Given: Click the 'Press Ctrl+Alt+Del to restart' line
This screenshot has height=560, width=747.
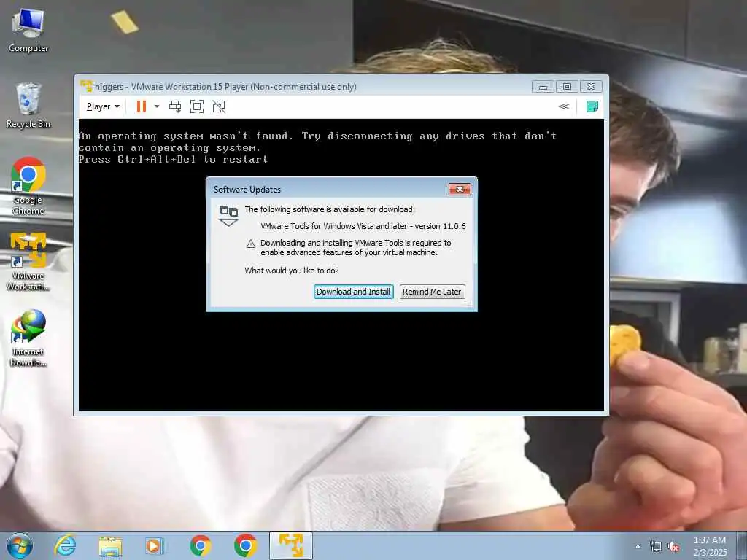Looking at the screenshot, I should 173,160.
